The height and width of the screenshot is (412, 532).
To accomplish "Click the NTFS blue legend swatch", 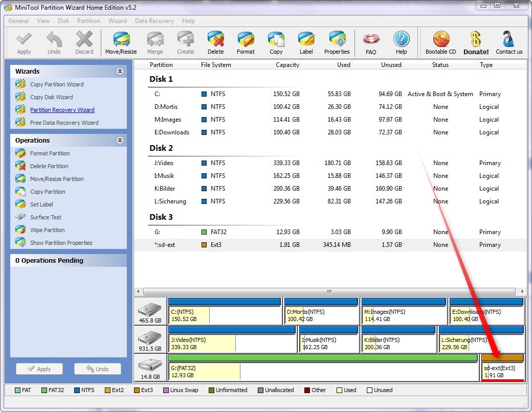I will 77,391.
